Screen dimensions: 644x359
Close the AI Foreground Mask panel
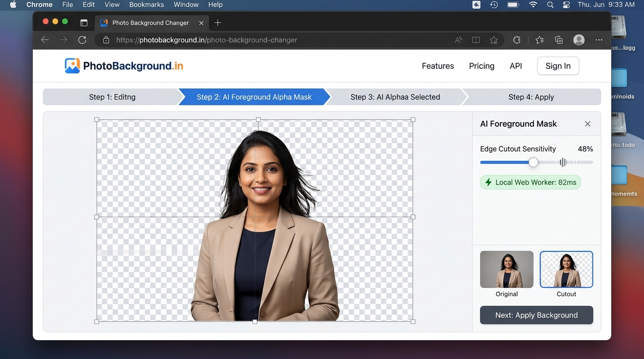click(x=587, y=124)
